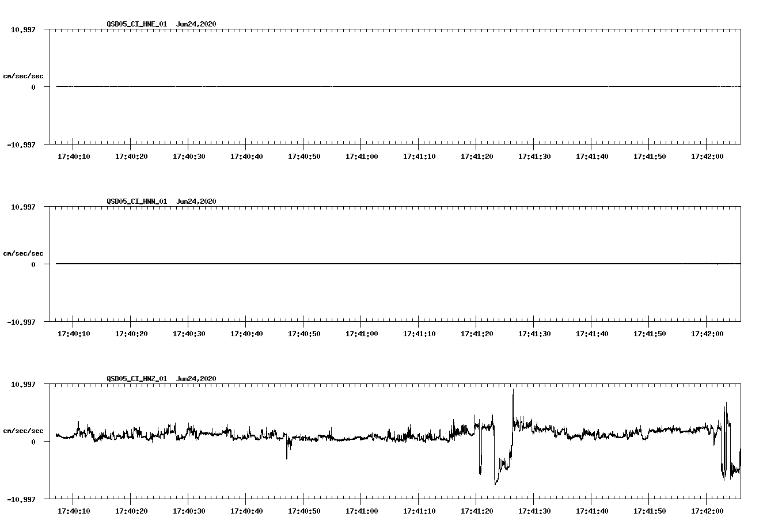Screen dimensions: 782x532
Task: Click the 0 axis label on HNE plot
Action: 33,87
